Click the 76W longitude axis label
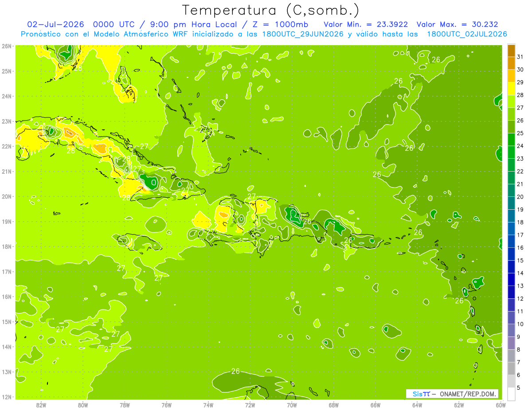This screenshot has height=411, width=532. point(166,405)
